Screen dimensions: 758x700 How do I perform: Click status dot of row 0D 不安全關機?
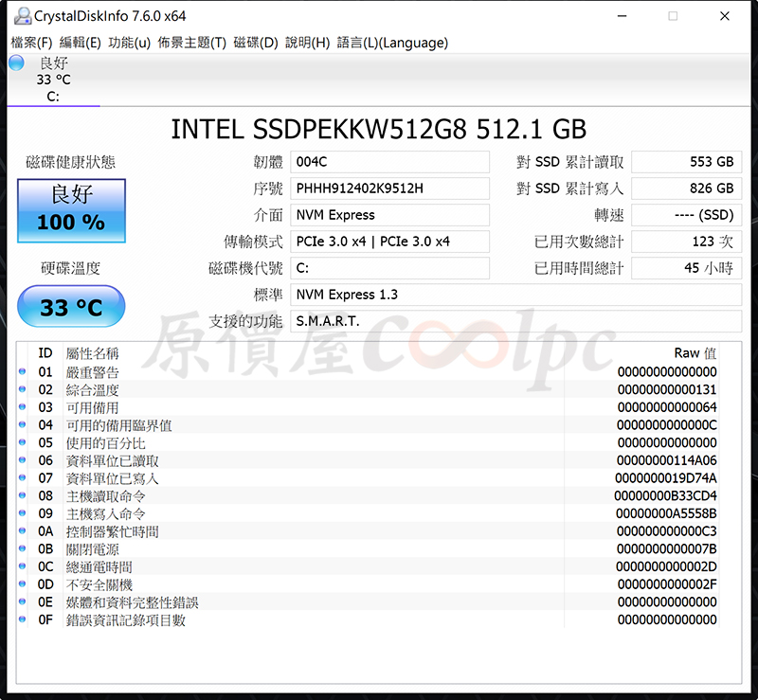22,583
